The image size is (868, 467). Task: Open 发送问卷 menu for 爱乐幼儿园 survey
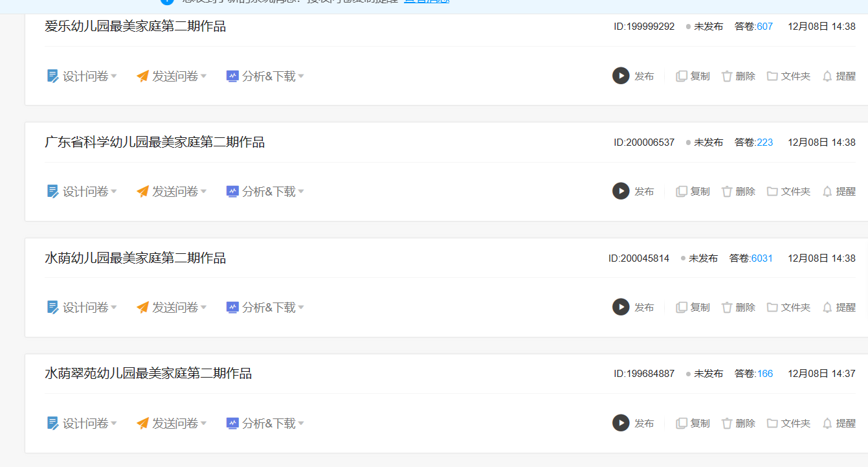point(172,76)
